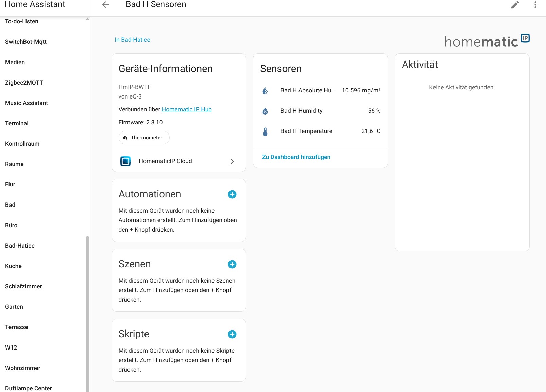Click the sidebar vertical scrollbar

87,306
